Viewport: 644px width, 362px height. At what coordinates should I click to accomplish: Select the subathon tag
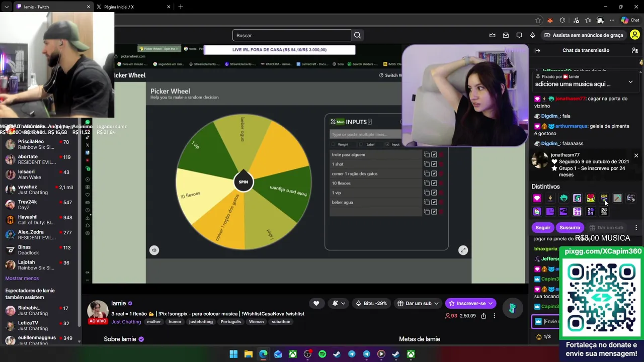point(281,322)
